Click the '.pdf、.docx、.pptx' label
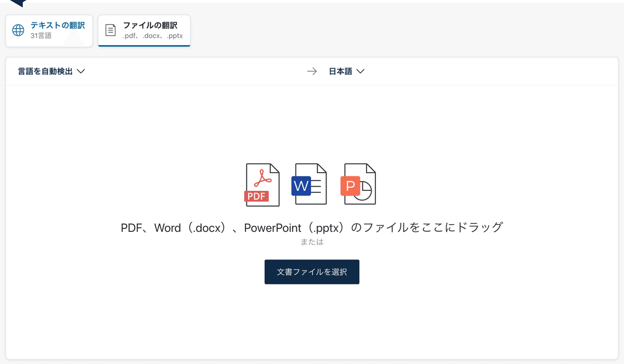624x364 pixels. 152,36
